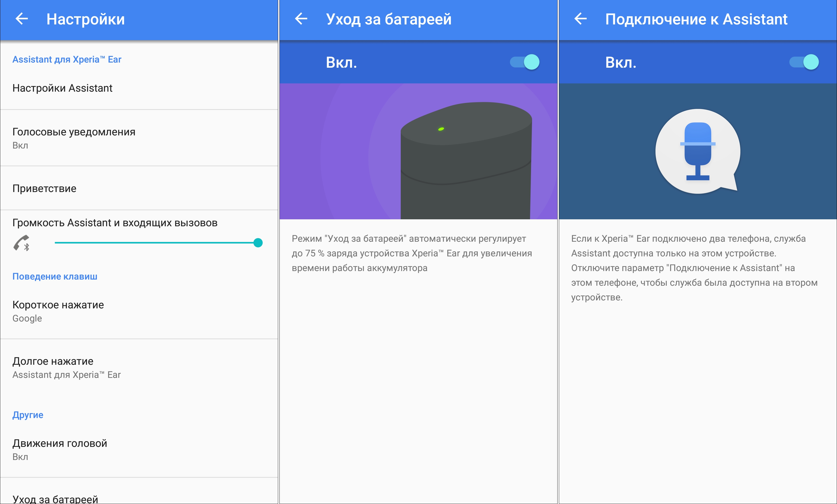Click the Другие section header
The width and height of the screenshot is (837, 504).
click(x=28, y=415)
